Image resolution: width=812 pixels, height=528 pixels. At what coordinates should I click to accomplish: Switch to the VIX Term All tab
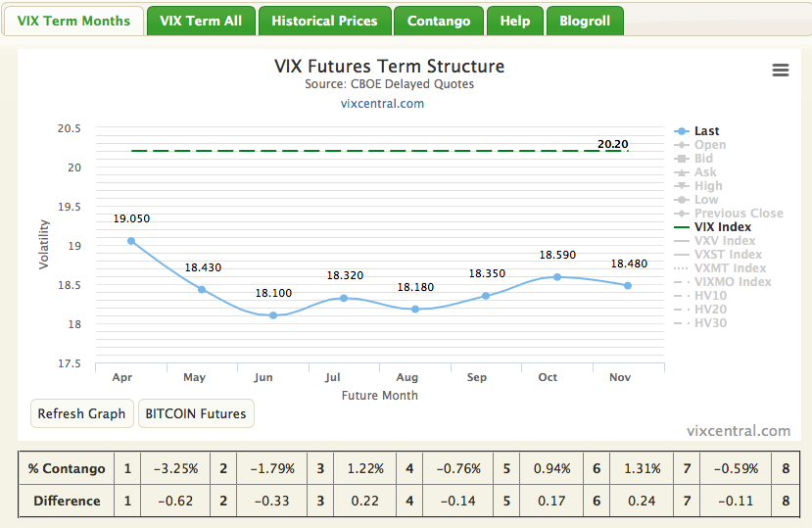pos(201,21)
